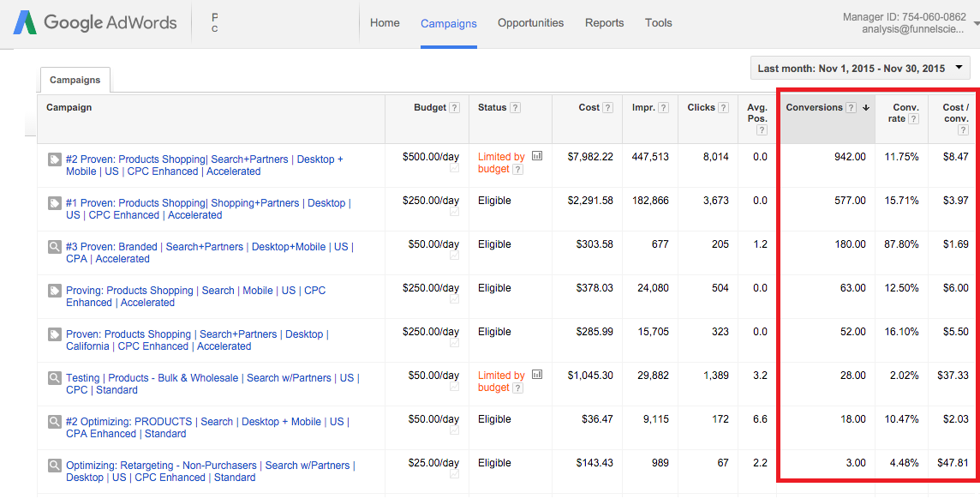The height and width of the screenshot is (499, 980).
Task: Open Reports menu item
Action: pyautogui.click(x=605, y=23)
